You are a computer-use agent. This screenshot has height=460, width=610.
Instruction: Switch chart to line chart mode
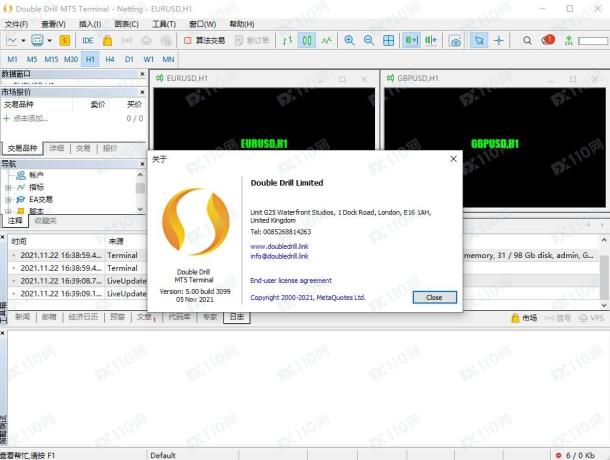[x=326, y=40]
